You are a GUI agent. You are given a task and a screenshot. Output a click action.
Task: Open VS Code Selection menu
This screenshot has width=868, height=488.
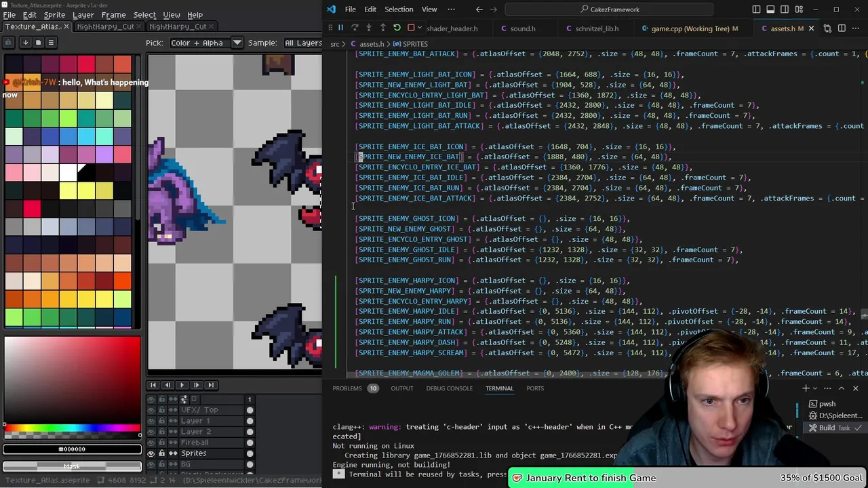coord(399,9)
